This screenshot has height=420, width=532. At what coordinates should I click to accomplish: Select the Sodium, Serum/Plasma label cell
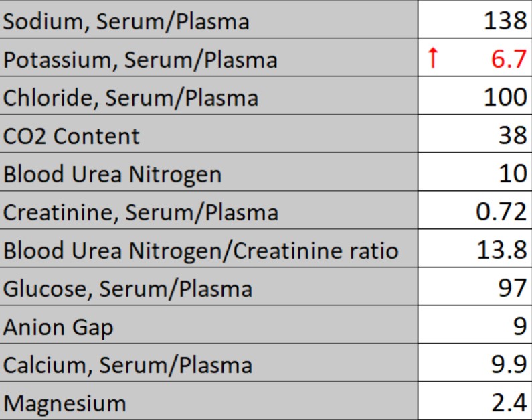click(x=126, y=21)
